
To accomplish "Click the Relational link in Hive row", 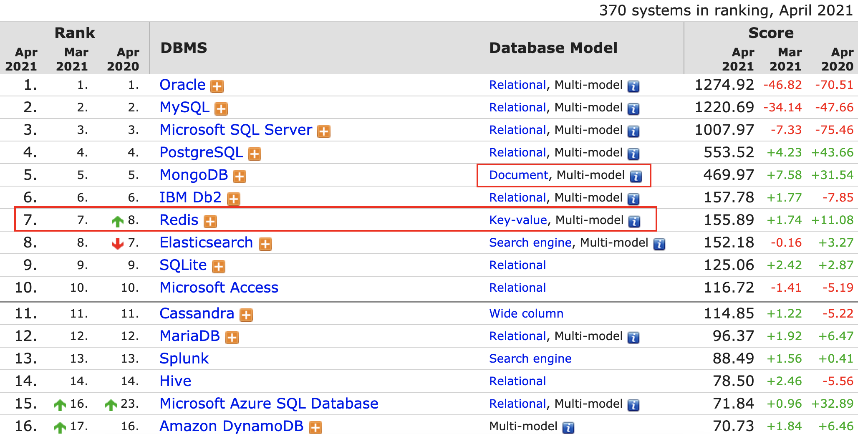I will click(517, 381).
